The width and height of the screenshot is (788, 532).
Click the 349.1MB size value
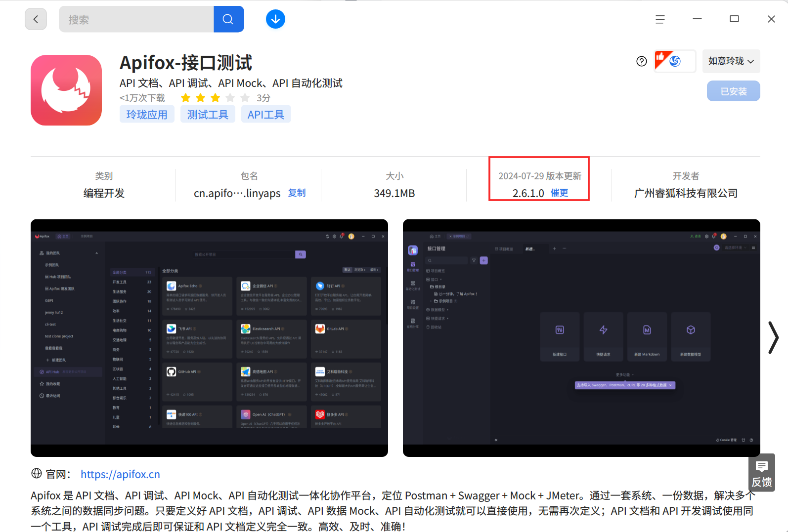pyautogui.click(x=394, y=193)
